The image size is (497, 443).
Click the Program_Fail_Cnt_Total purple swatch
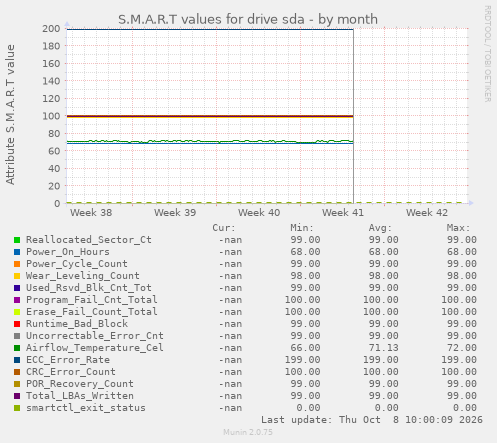pos(17,300)
